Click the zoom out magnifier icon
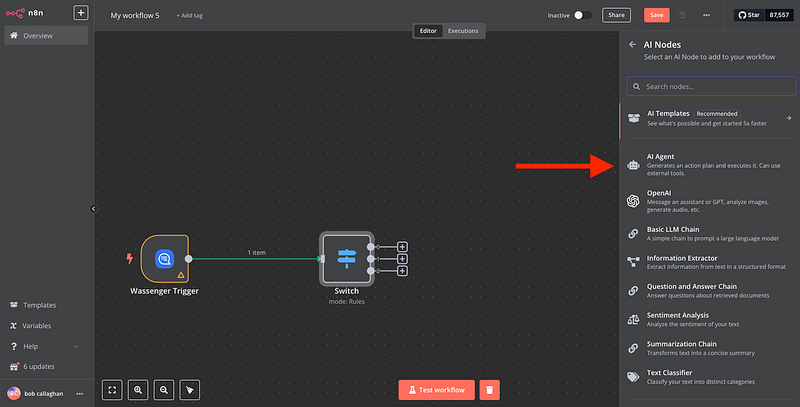The height and width of the screenshot is (407, 800). pos(163,389)
